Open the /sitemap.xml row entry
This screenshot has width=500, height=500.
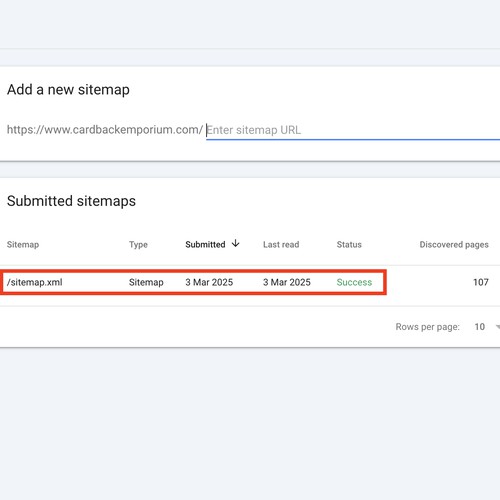[x=35, y=282]
